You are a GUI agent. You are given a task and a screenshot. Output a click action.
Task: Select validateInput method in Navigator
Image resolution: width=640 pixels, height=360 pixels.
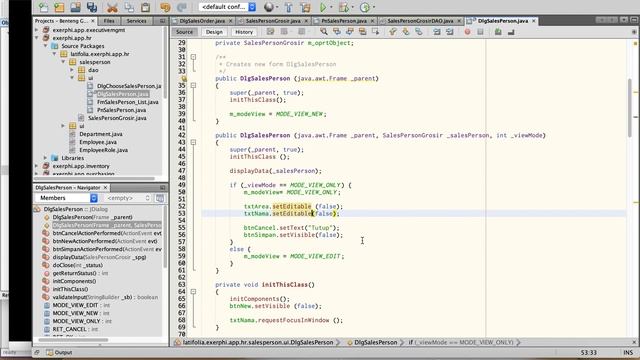[105, 297]
